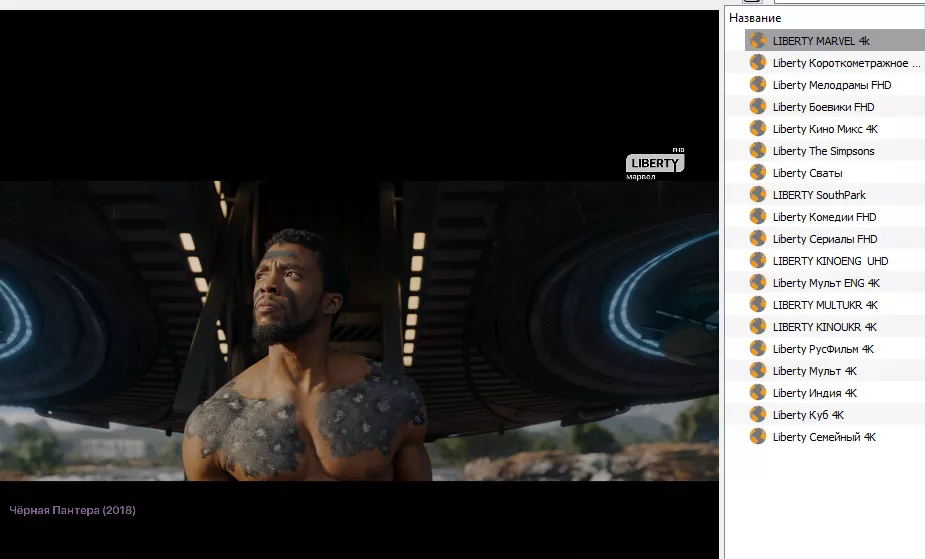This screenshot has height=559, width=925.
Task: Choose the Liberty Куб 4K channel
Action: [808, 415]
